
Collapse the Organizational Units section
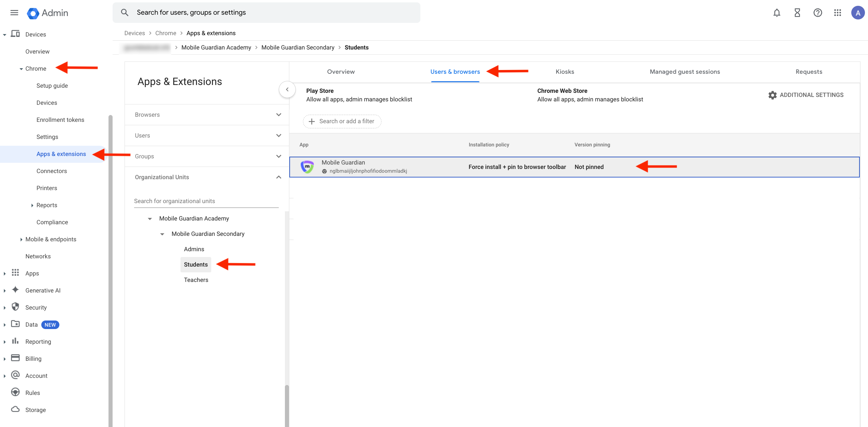click(x=278, y=177)
